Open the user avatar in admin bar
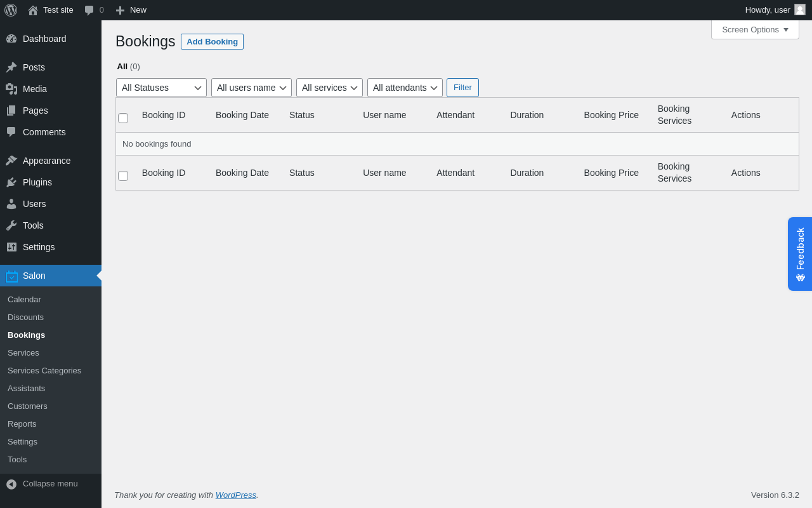 799,10
